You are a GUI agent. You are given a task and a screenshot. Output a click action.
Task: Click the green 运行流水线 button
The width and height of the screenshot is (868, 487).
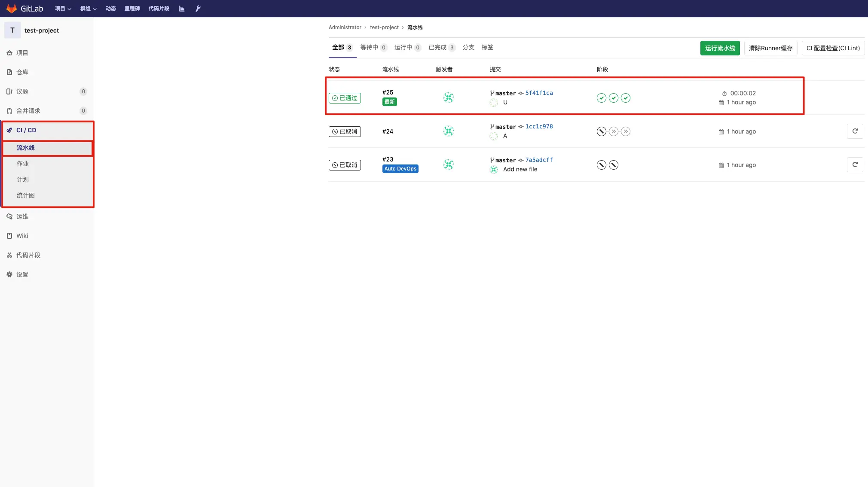pos(720,48)
